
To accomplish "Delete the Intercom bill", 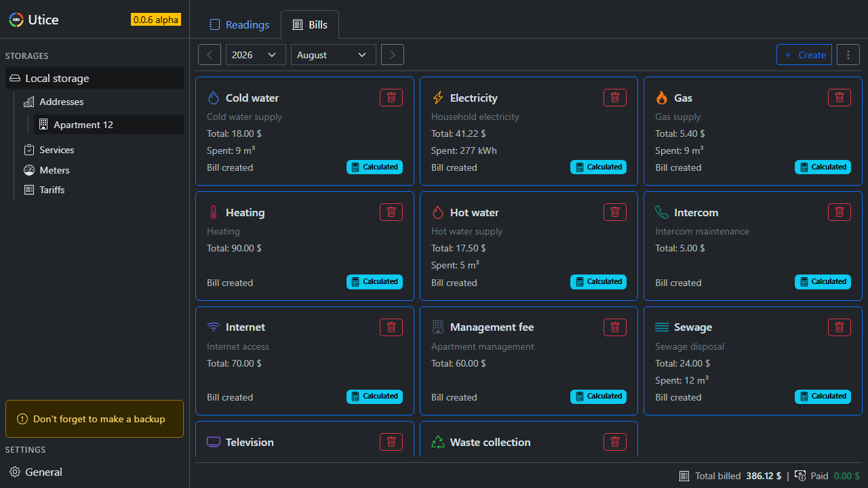I will click(840, 212).
